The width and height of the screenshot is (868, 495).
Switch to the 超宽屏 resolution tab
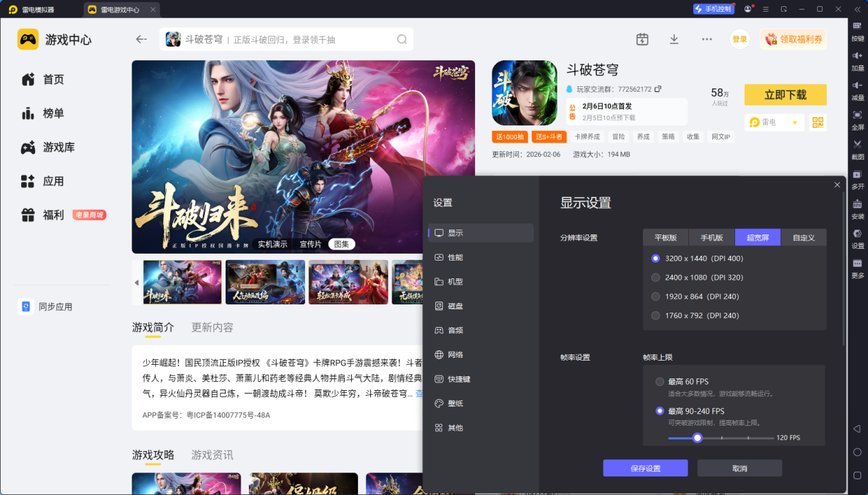point(758,237)
